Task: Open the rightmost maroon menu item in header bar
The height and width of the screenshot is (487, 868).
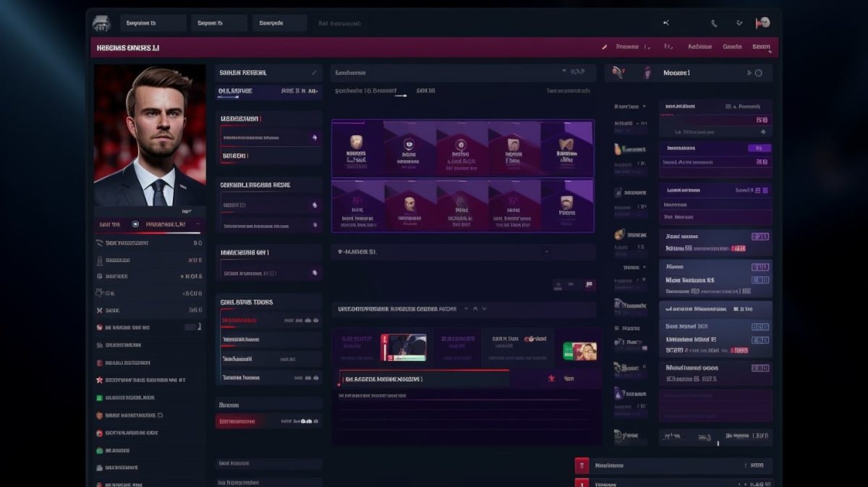Action: pos(763,46)
